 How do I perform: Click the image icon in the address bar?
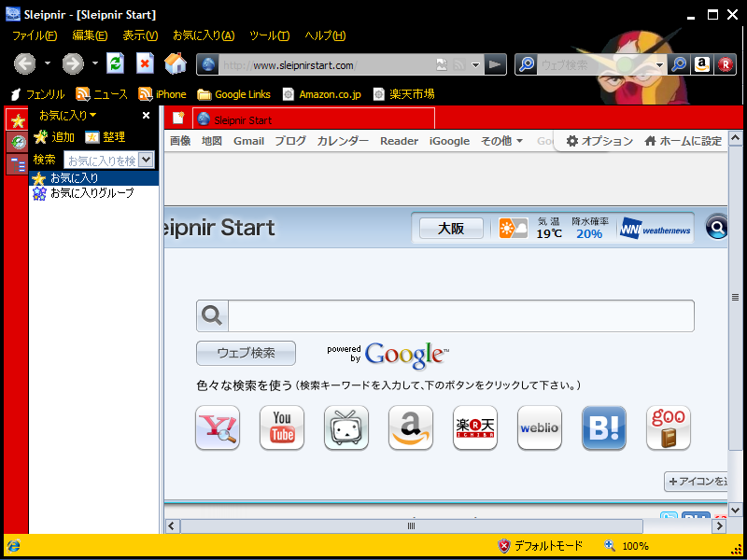[442, 65]
